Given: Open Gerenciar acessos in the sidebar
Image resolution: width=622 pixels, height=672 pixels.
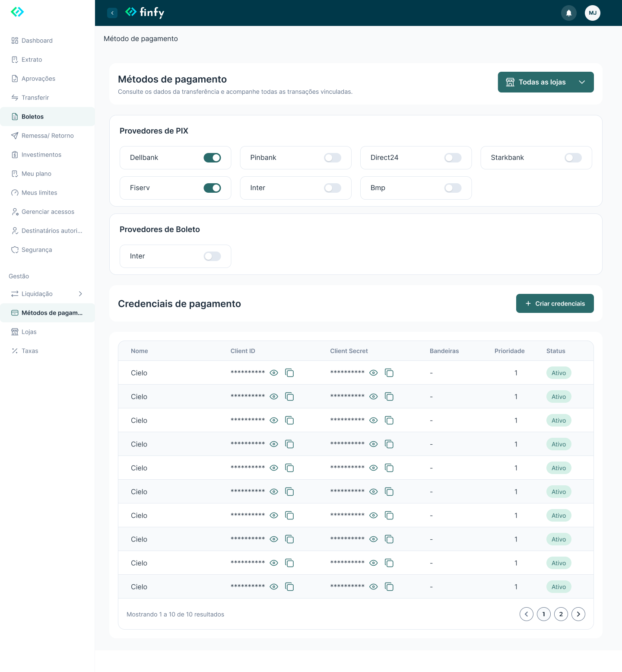Looking at the screenshot, I should (x=48, y=212).
